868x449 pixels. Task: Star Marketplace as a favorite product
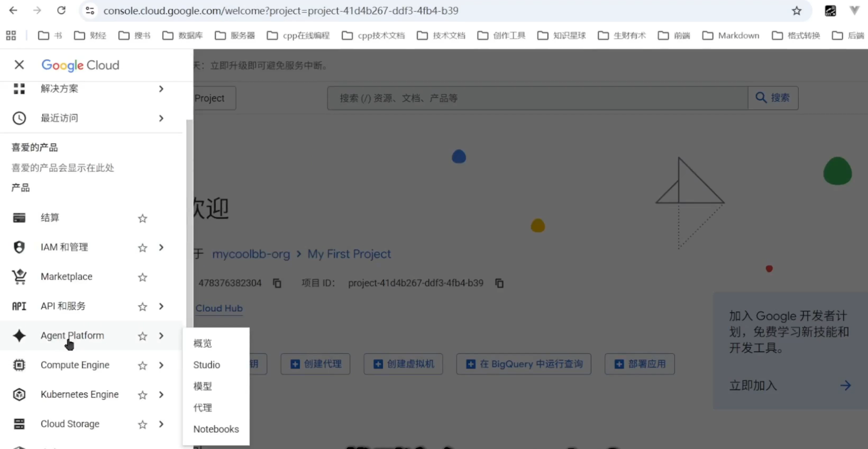[x=142, y=277]
